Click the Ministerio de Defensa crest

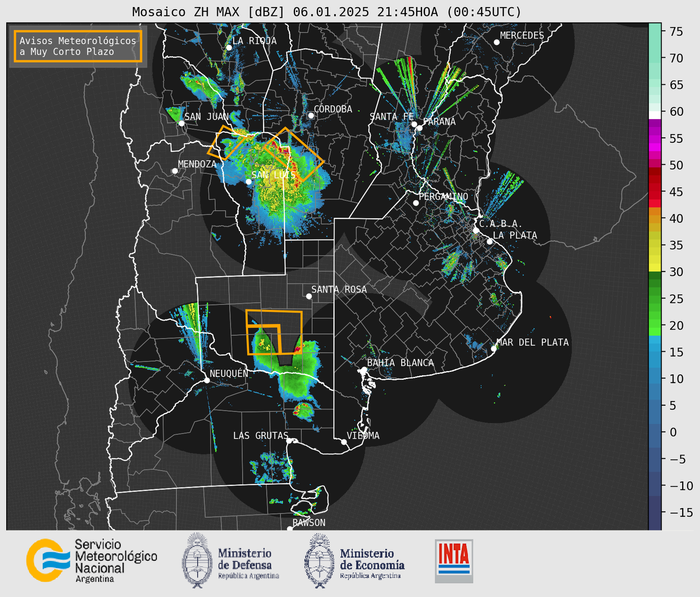(x=198, y=560)
